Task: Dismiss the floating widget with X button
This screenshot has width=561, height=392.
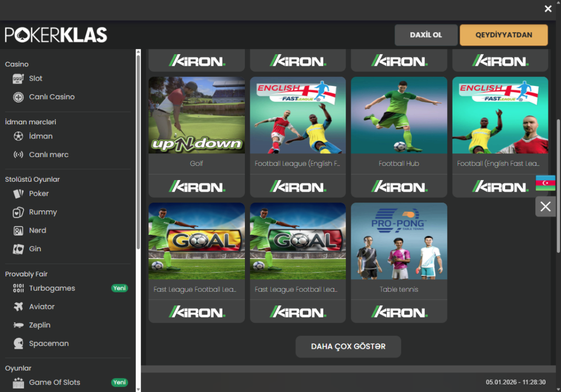Action: pyautogui.click(x=545, y=206)
